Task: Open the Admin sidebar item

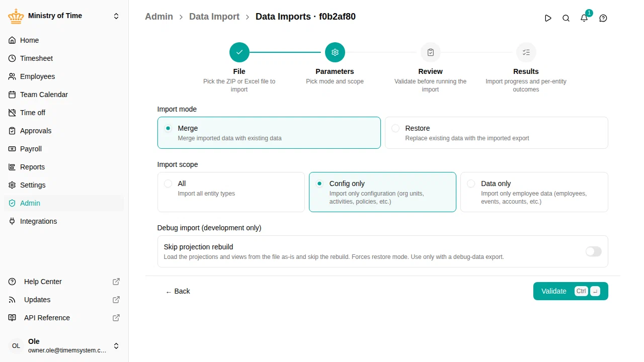Action: point(64,203)
